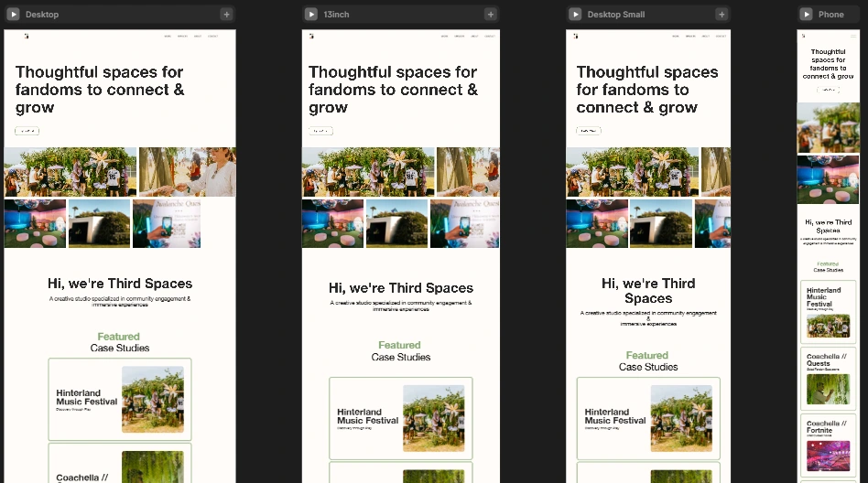
Task: Open Hinterland Music Festival card title in Phone frame
Action: 823,297
